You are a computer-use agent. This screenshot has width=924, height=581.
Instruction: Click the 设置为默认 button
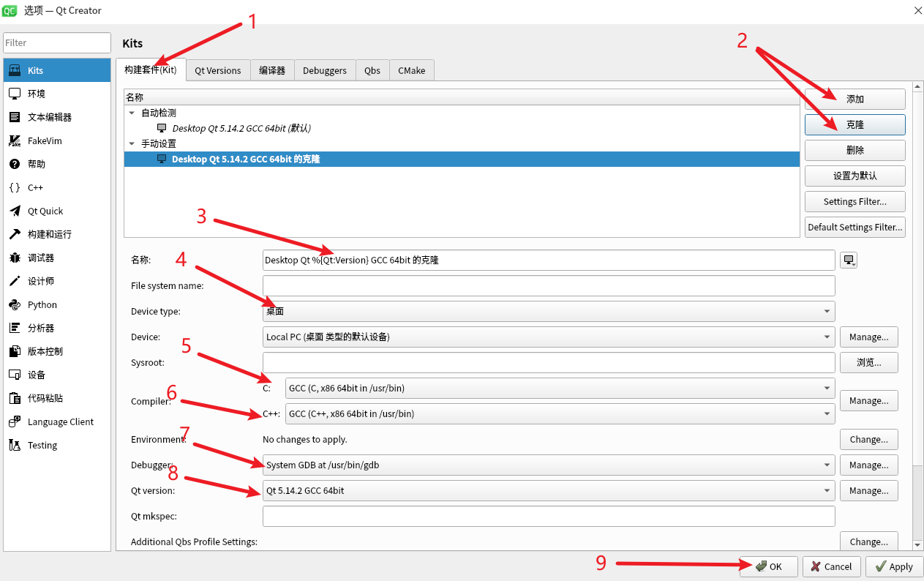(x=855, y=176)
